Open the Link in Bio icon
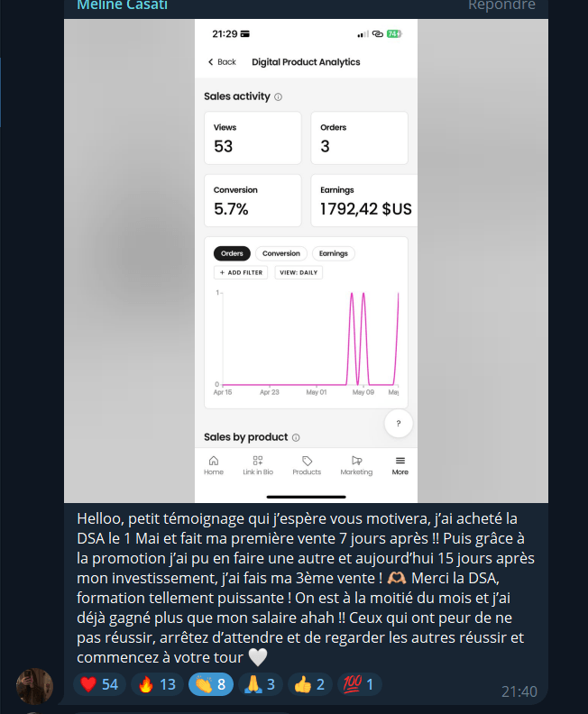Viewport: 588px width, 714px height. coord(258,461)
